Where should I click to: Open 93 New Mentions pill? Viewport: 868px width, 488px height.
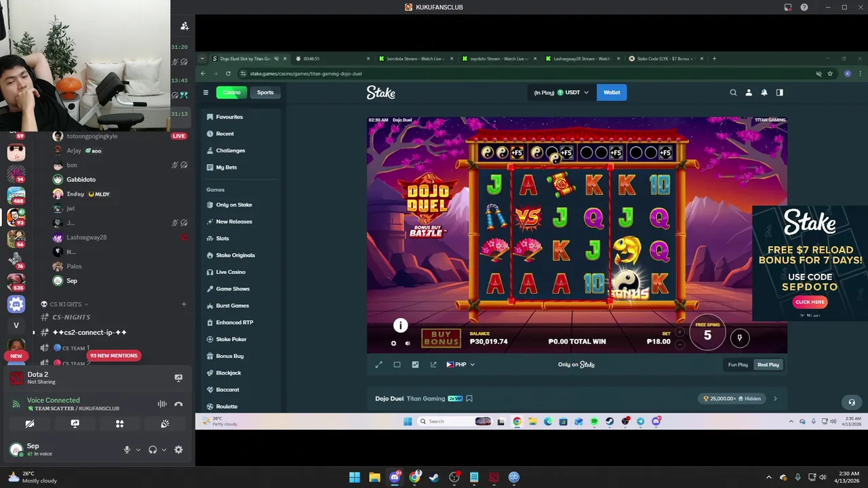[x=113, y=355]
